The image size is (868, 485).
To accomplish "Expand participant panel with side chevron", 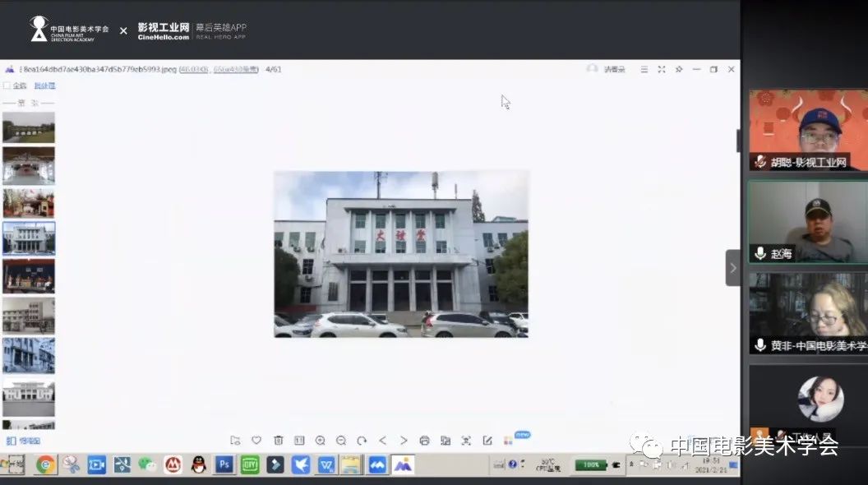I will [x=732, y=268].
